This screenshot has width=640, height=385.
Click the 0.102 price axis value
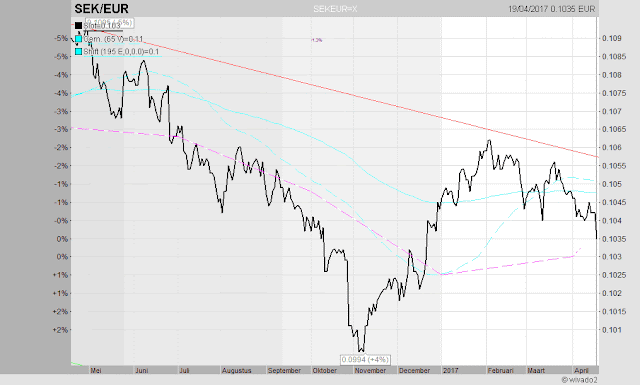click(612, 293)
